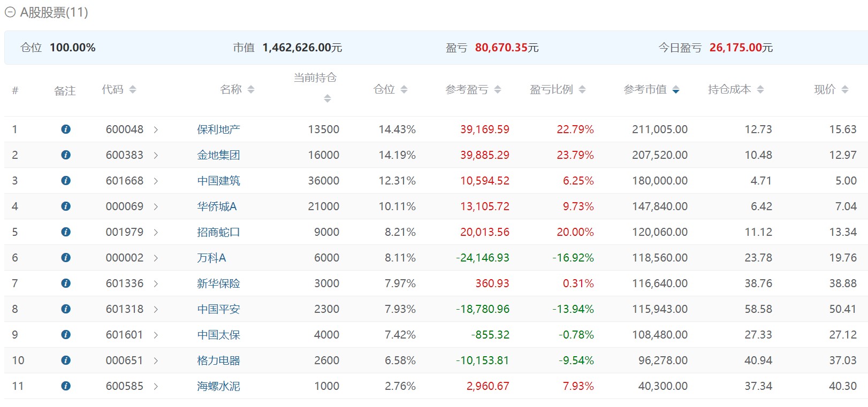Sort table by 名称 column
Screen dimensions: 868x407
tap(251, 90)
